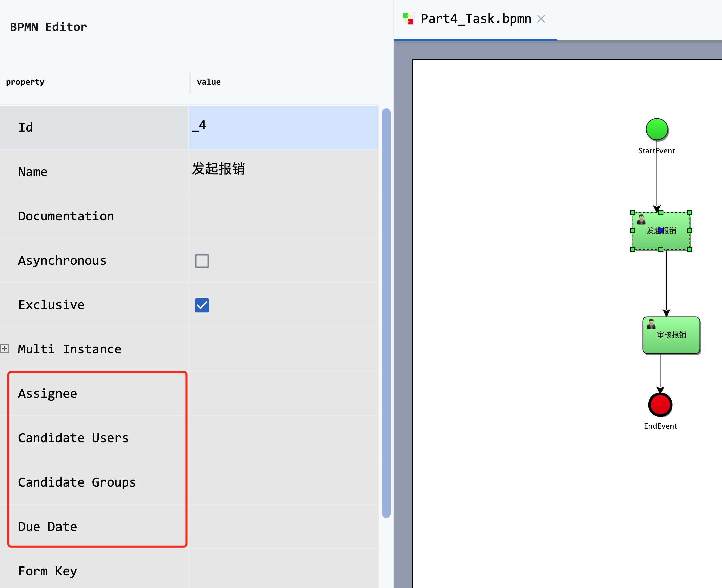
Task: Select the 审核报销 user task node
Action: point(671,335)
